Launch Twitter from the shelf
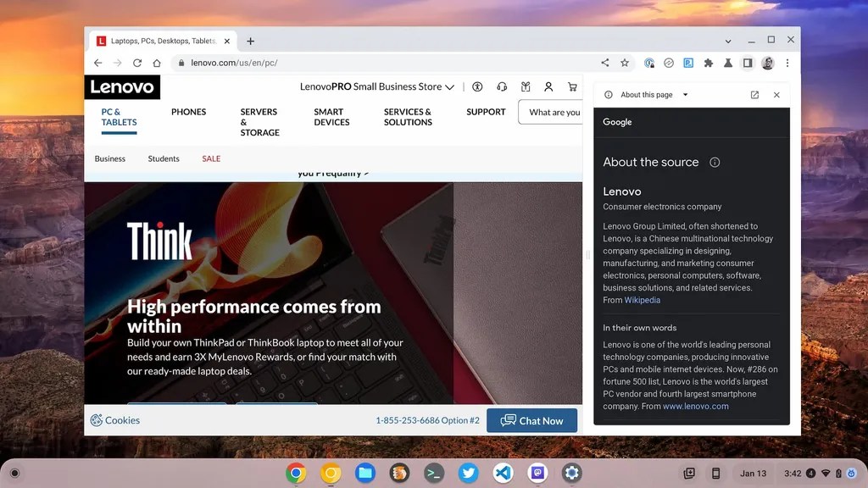This screenshot has height=488, width=868. (x=469, y=474)
